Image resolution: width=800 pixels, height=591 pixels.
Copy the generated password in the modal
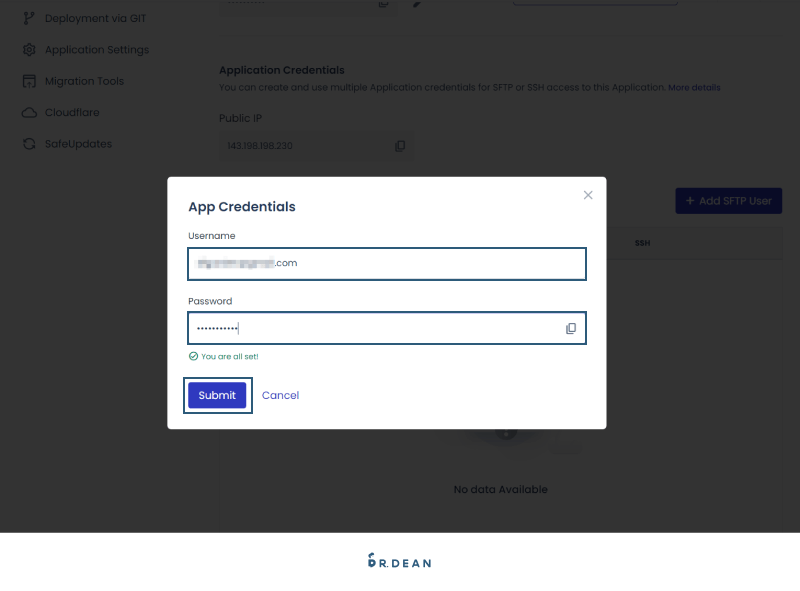click(571, 328)
